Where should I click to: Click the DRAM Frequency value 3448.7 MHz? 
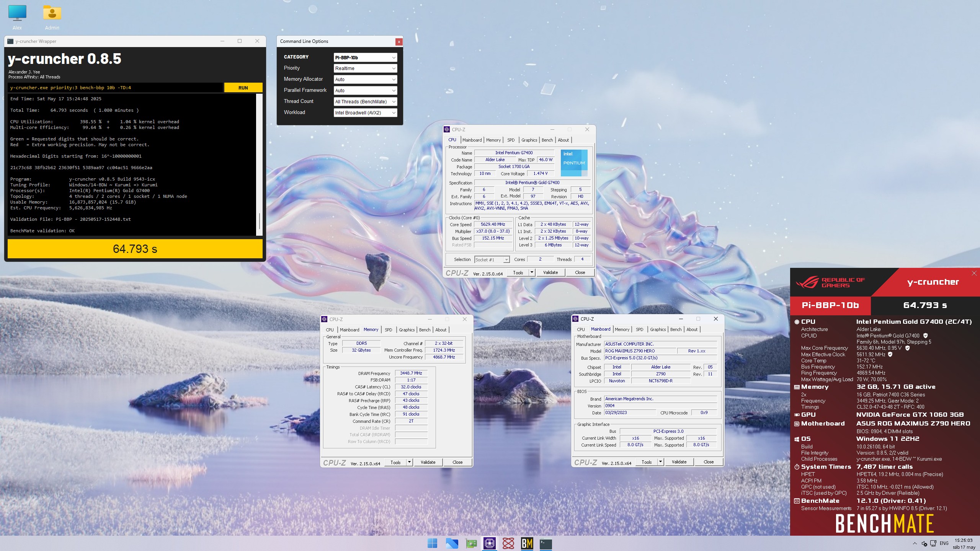411,373
